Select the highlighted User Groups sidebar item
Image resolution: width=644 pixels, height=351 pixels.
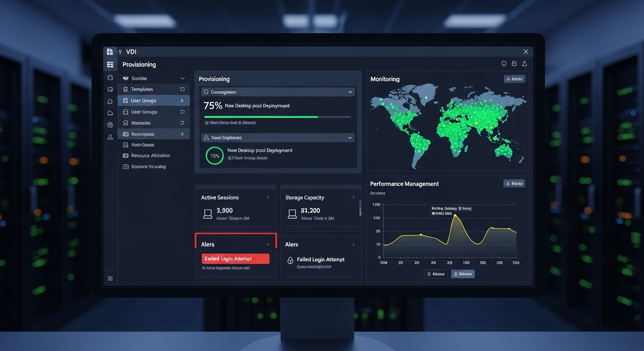coord(154,101)
